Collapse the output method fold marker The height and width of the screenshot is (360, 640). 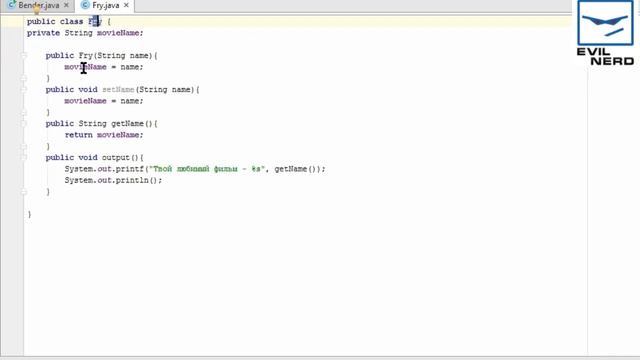click(24, 157)
